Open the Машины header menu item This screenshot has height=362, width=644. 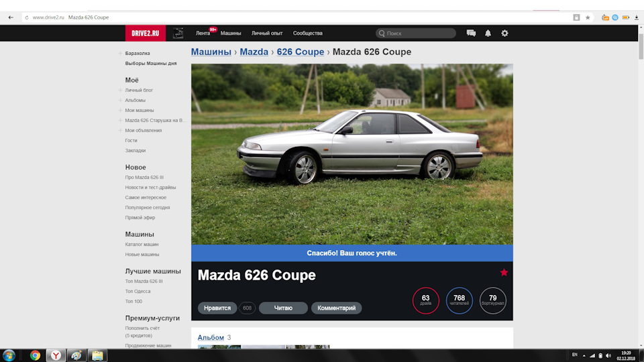point(230,34)
